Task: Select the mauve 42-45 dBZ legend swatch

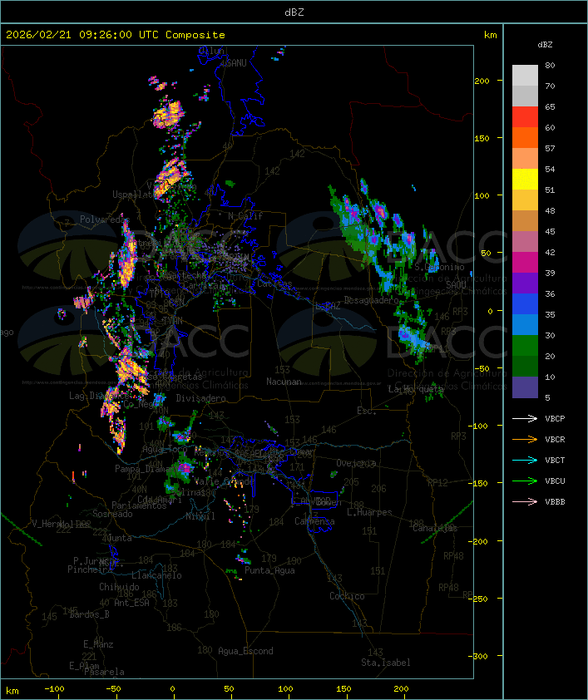Action: tap(525, 242)
